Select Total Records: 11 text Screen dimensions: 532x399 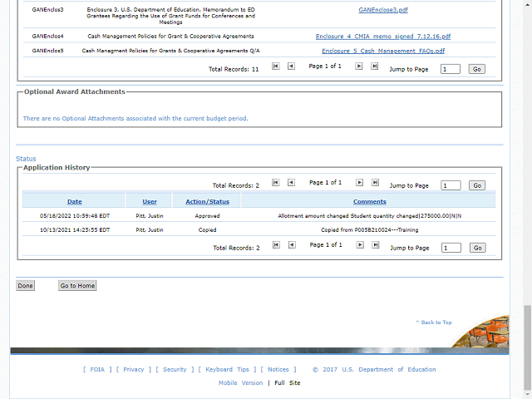pyautogui.click(x=234, y=69)
